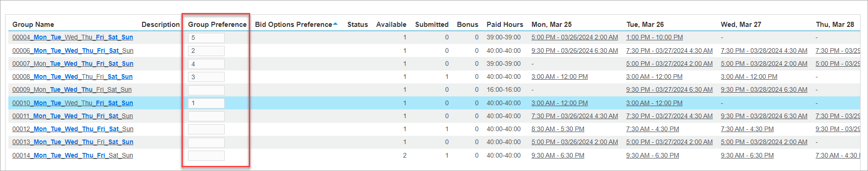Viewport: 868px width, 171px height.
Task: Open group 00009_Mon_Tue_Wed_Thu_Fri_Sat_Sun link
Action: (72, 89)
